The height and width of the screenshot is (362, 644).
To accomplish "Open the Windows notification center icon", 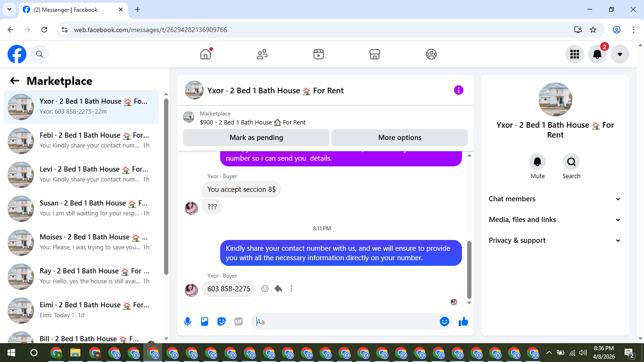I will (629, 353).
